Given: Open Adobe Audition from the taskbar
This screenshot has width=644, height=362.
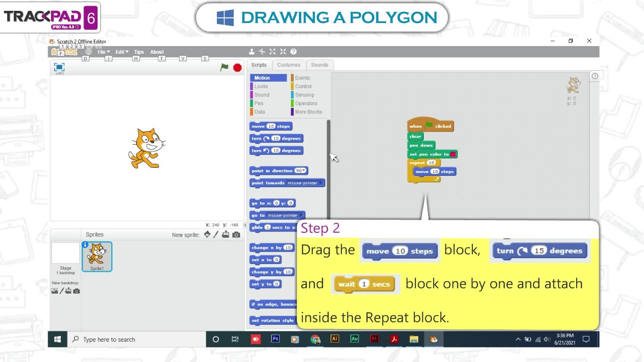Looking at the screenshot, I should tap(355, 339).
